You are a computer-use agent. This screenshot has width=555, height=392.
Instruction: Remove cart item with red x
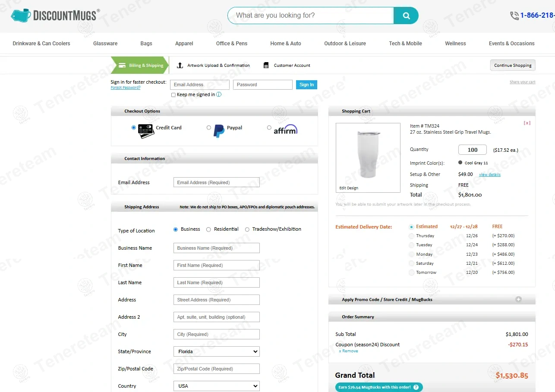(x=527, y=123)
